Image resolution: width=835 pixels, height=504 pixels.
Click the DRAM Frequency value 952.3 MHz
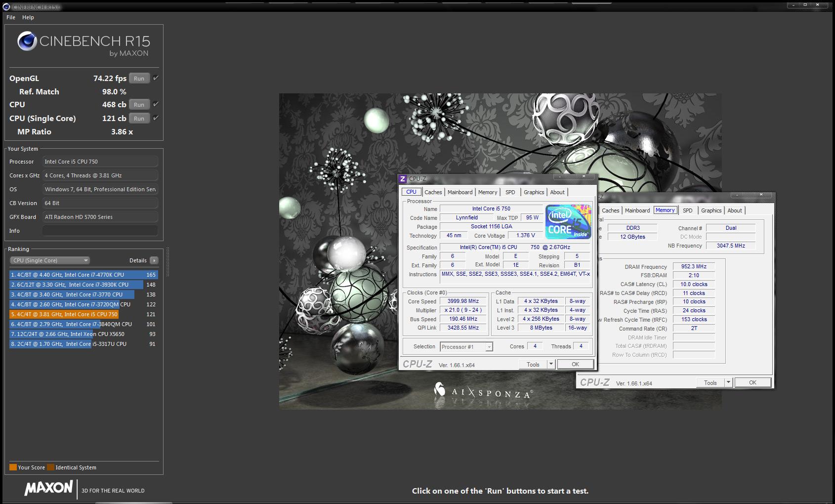694,266
